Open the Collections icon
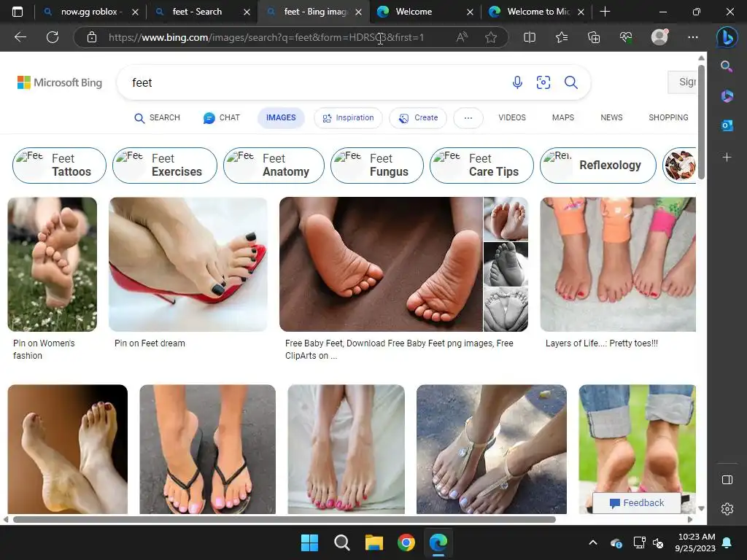747x560 pixels. [594, 37]
